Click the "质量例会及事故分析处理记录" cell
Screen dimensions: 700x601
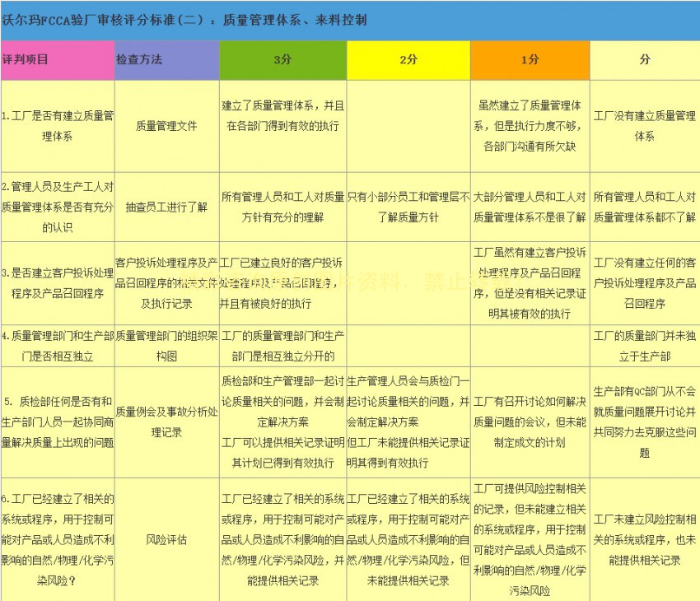[167, 422]
